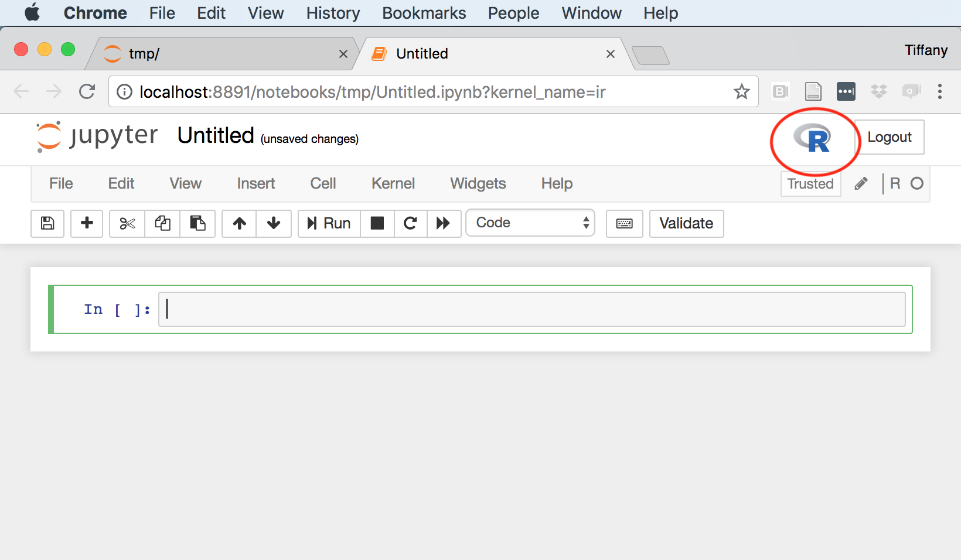This screenshot has height=560, width=961.
Task: Insert a new cell below with the plus icon
Action: pos(87,223)
